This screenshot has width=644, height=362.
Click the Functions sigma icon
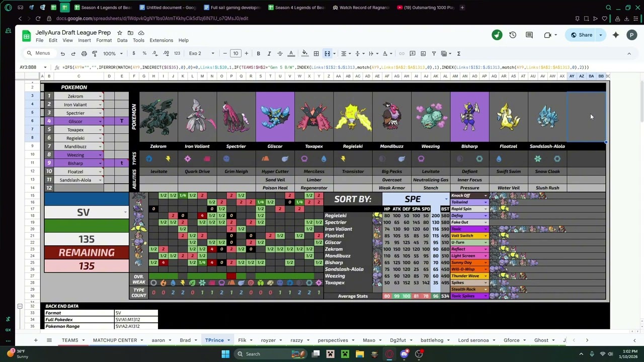(x=458, y=53)
